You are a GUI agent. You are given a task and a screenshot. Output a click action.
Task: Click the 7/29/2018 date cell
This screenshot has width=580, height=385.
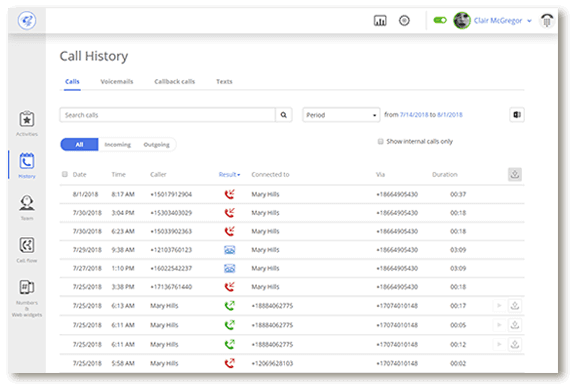87,250
